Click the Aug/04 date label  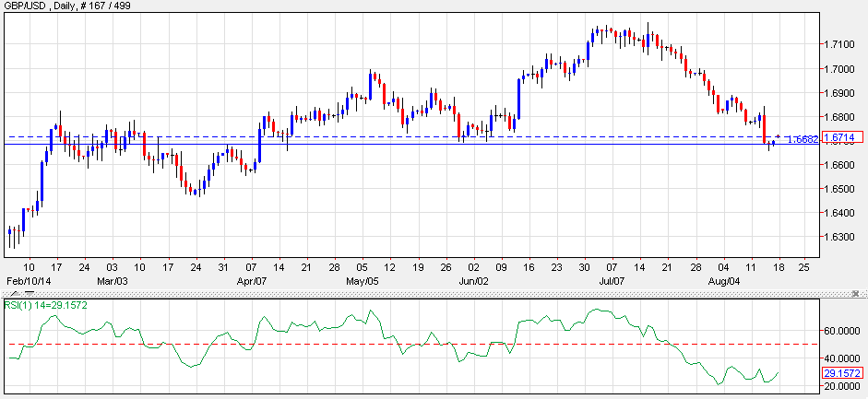click(x=722, y=279)
